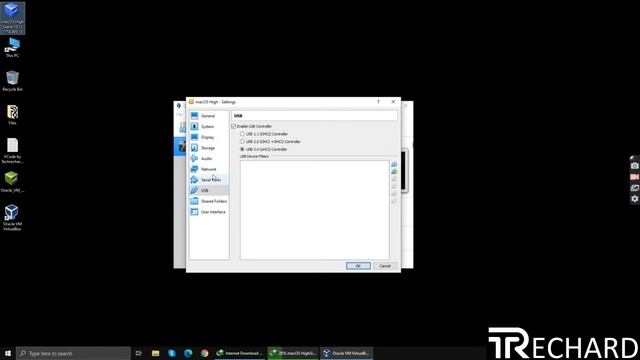Open the Network settings category
This screenshot has height=360, width=640.
point(209,169)
